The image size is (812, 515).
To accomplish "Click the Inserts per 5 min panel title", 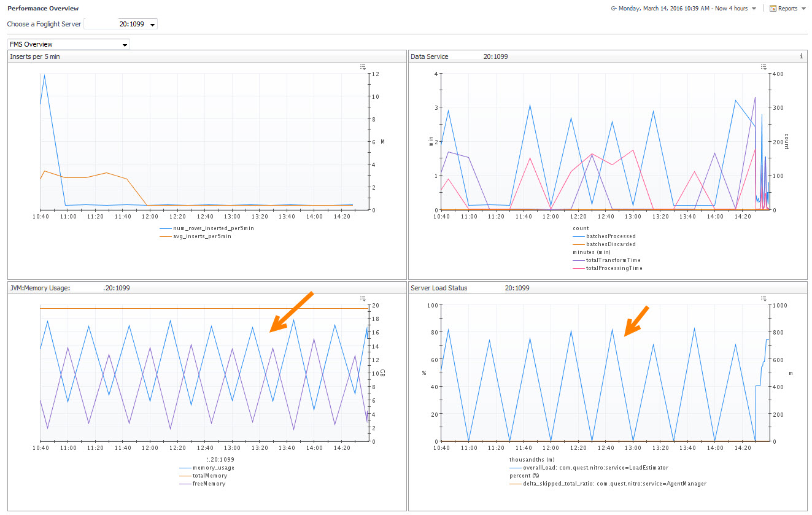I will [x=35, y=56].
